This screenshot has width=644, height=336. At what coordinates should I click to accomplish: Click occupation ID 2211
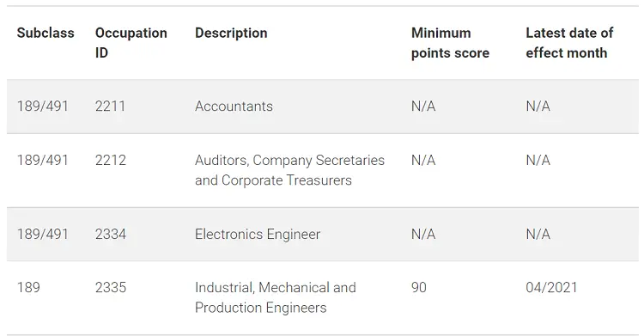point(110,106)
